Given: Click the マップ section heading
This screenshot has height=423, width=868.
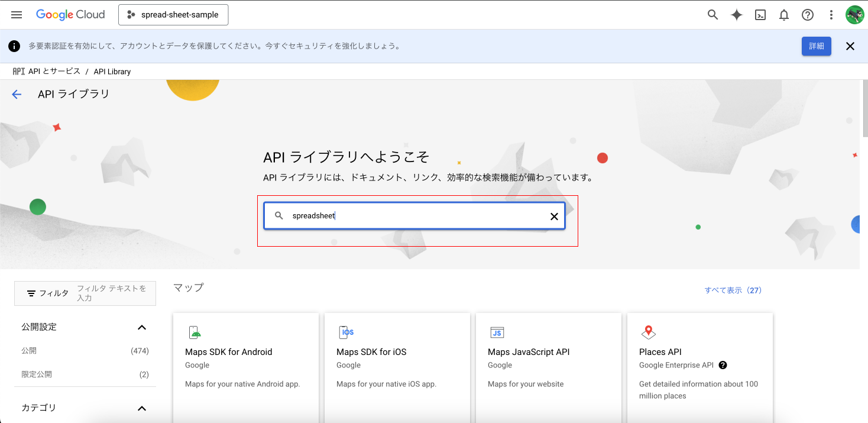Looking at the screenshot, I should pos(189,288).
